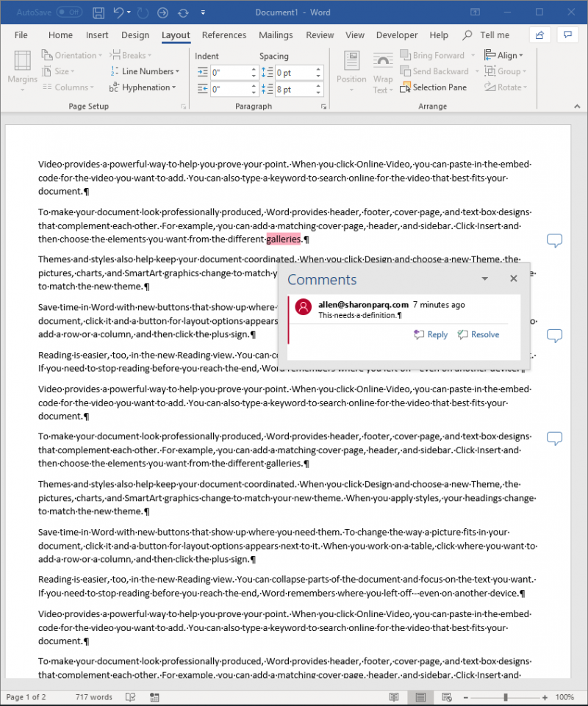Switch to the Developer tab
This screenshot has width=588, height=706.
397,35
